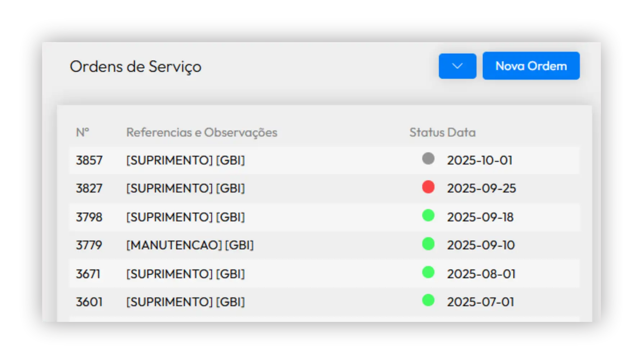Click the date 2025-09-25
The image size is (643, 364).
tap(481, 188)
